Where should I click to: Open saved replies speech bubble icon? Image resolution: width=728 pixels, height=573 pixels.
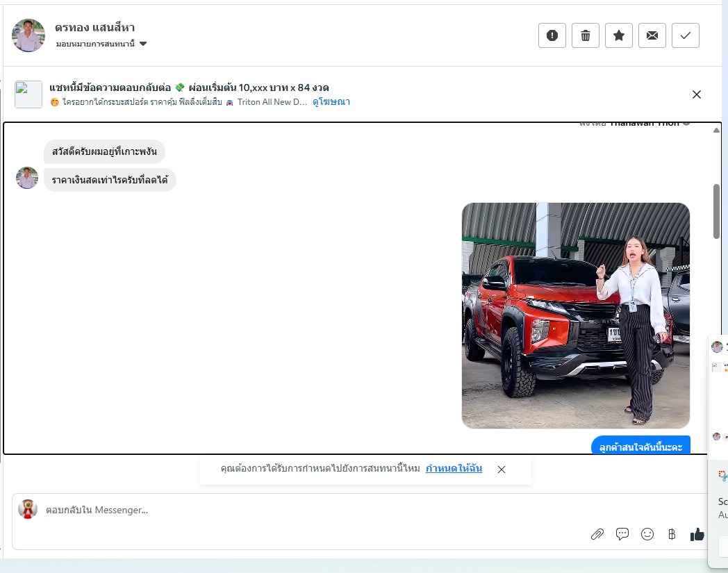pyautogui.click(x=622, y=534)
